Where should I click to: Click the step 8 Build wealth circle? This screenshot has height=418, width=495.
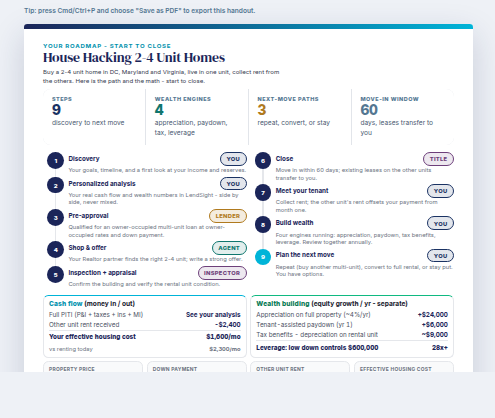click(263, 225)
